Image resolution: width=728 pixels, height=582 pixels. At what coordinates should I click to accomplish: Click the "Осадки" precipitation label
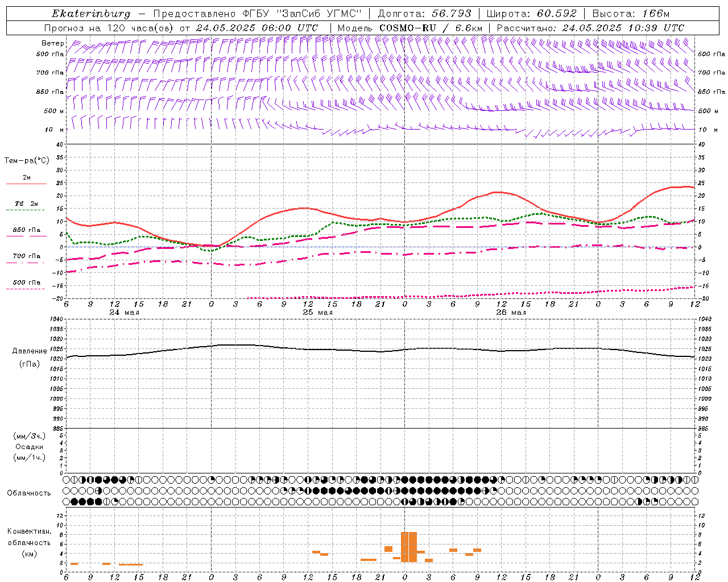click(30, 447)
